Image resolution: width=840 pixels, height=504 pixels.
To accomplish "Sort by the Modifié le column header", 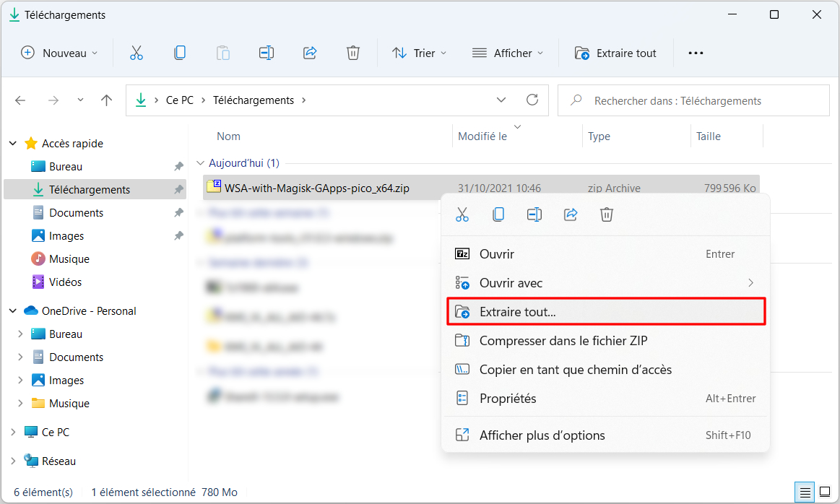I will coord(482,136).
